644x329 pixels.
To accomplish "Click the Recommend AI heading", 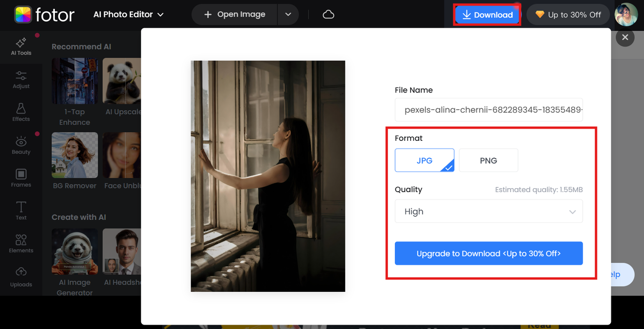I will [x=82, y=46].
